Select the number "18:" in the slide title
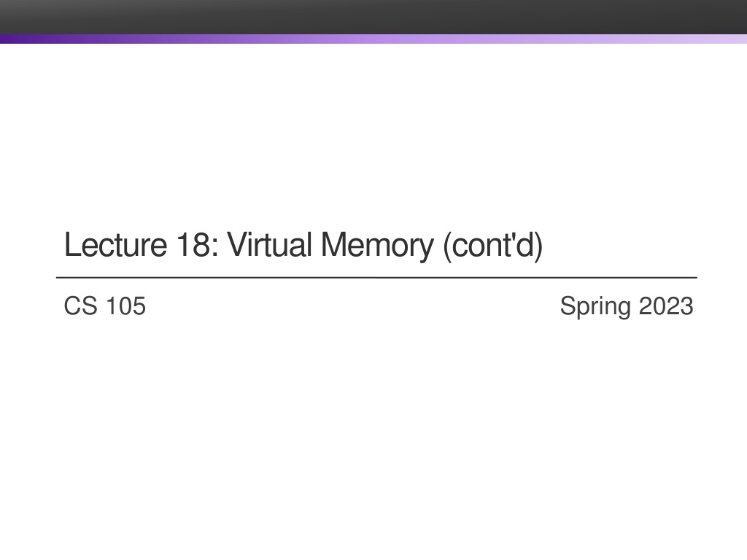747x560 pixels. pos(198,245)
